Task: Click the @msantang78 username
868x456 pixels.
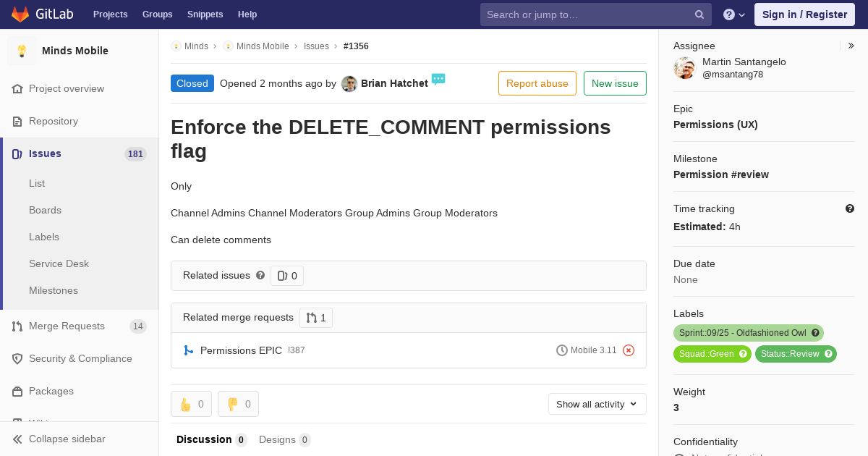Action: (733, 75)
